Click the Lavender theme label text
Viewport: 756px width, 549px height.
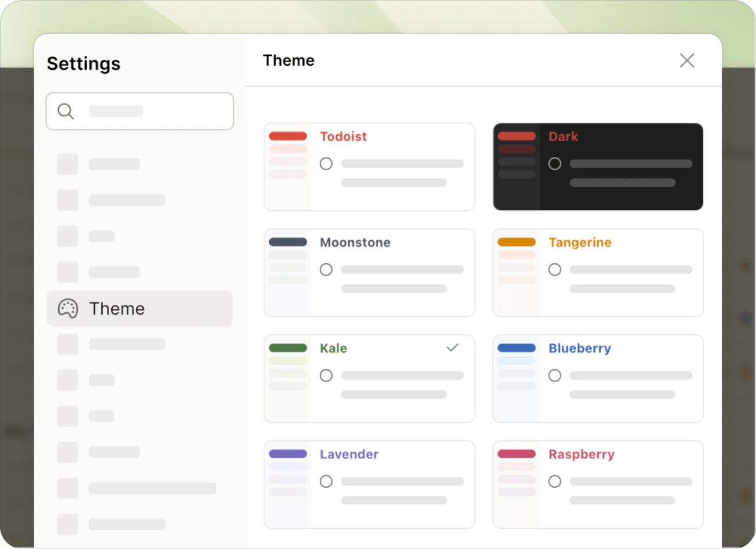click(x=349, y=454)
